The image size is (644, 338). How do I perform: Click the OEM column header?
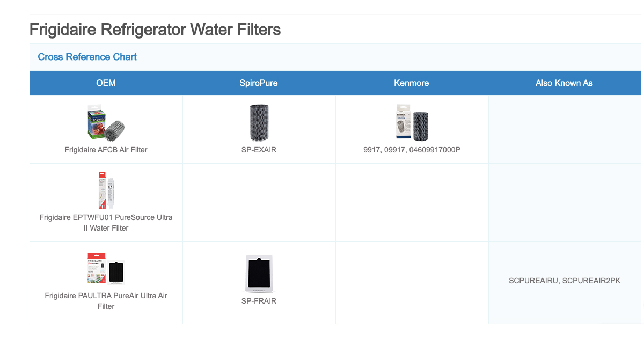coord(106,83)
